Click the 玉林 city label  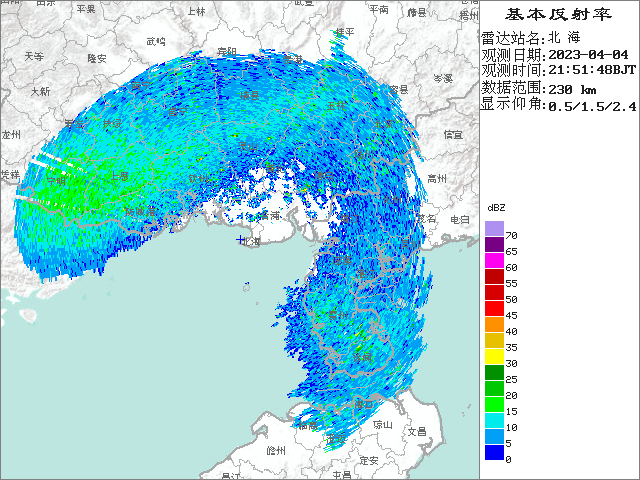[336, 106]
